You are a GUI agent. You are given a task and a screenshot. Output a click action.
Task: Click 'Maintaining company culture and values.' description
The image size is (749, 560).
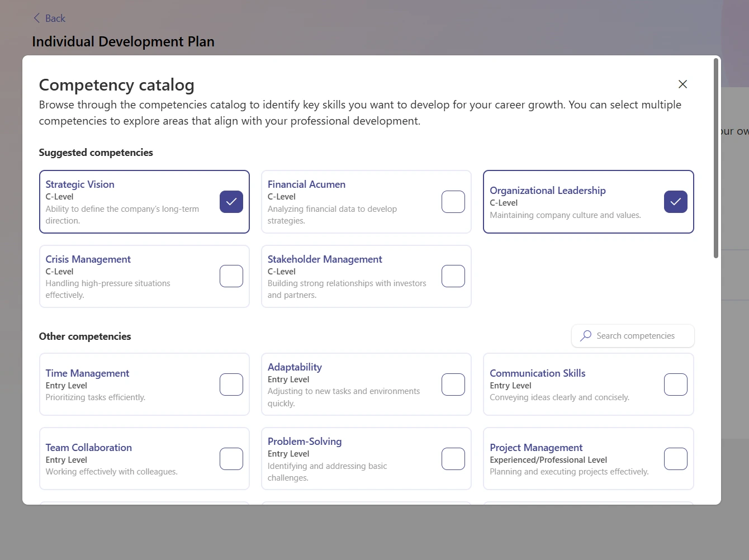(565, 215)
